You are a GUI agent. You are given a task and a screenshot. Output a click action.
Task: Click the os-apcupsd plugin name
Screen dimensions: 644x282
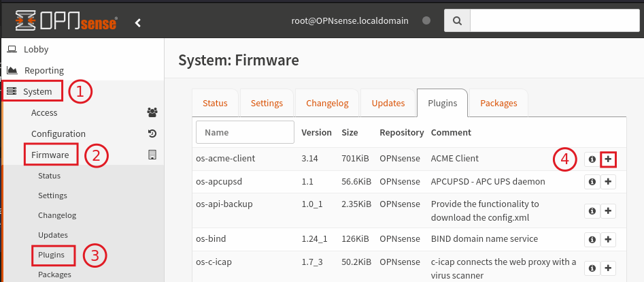click(219, 182)
